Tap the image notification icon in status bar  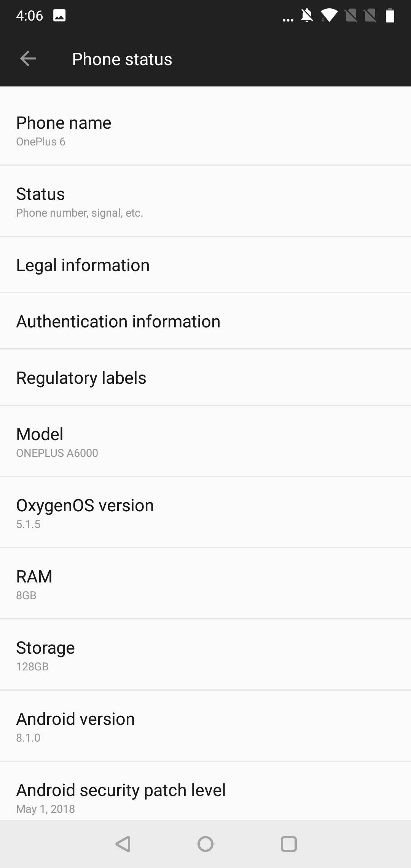point(59,16)
